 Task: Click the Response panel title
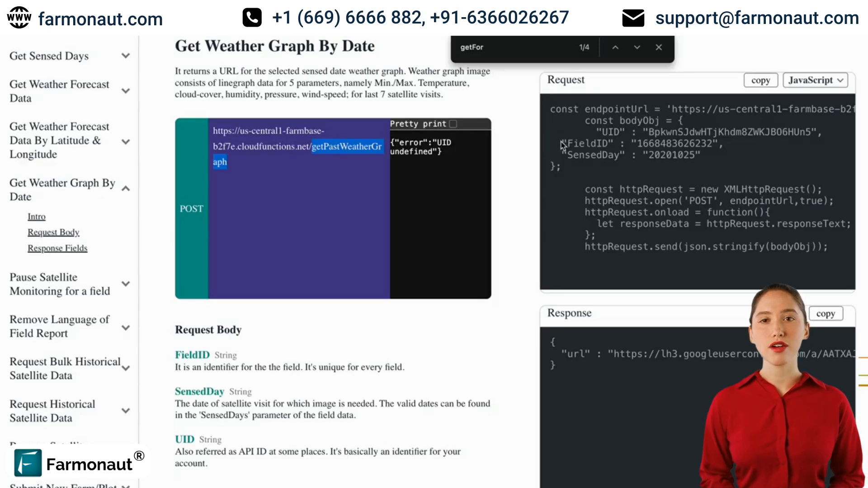[x=569, y=313]
